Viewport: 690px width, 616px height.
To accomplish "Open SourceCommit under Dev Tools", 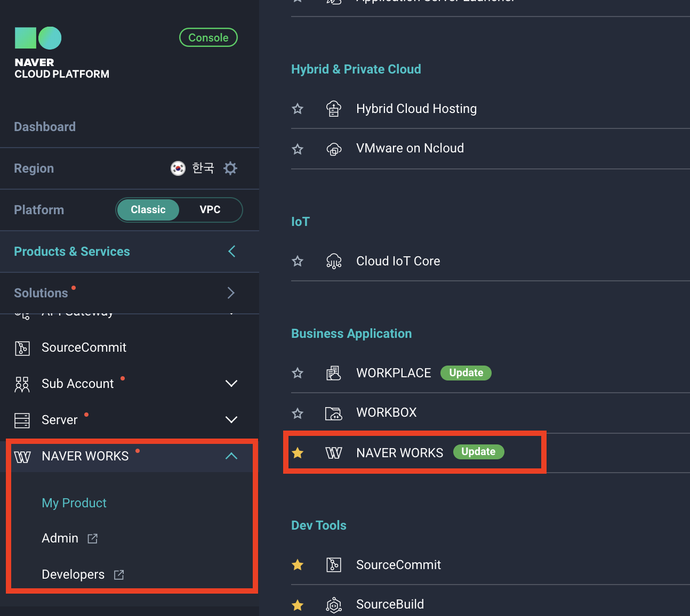I will (x=399, y=565).
